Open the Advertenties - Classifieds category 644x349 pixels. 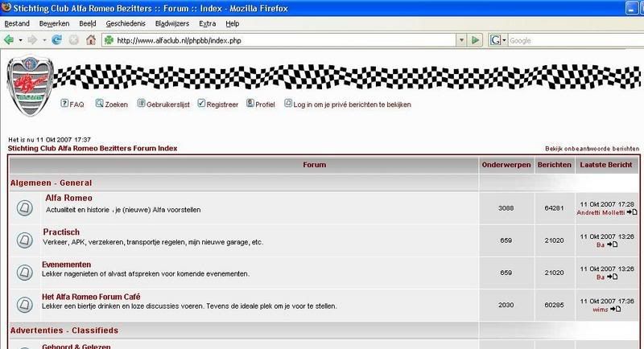64,331
